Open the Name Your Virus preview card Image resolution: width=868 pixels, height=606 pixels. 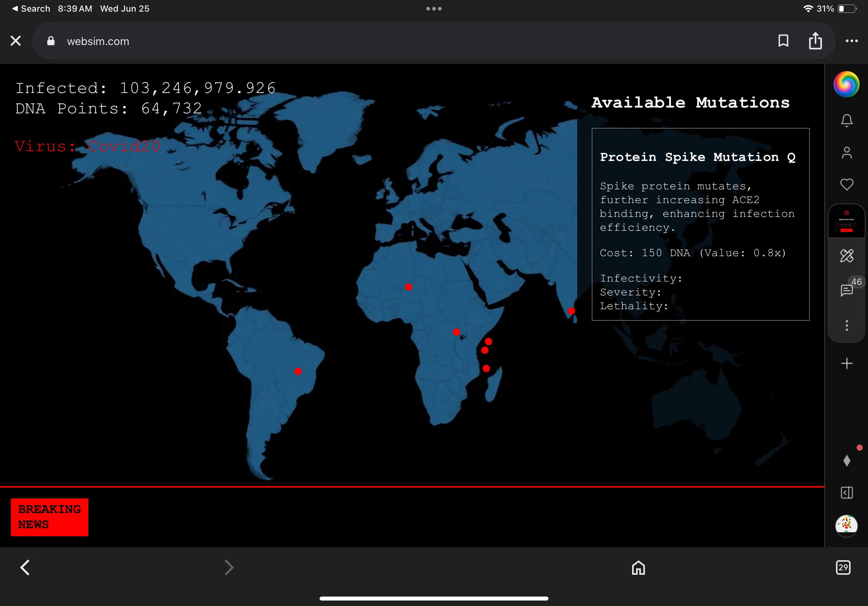[x=847, y=220]
